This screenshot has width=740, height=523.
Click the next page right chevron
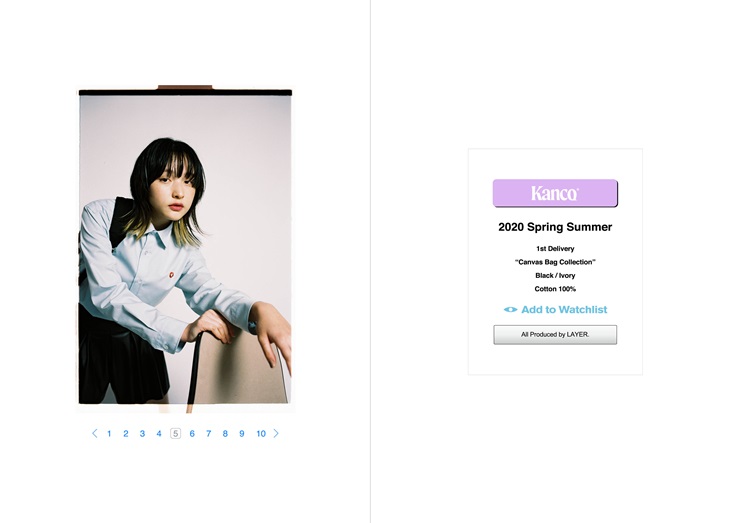(276, 433)
